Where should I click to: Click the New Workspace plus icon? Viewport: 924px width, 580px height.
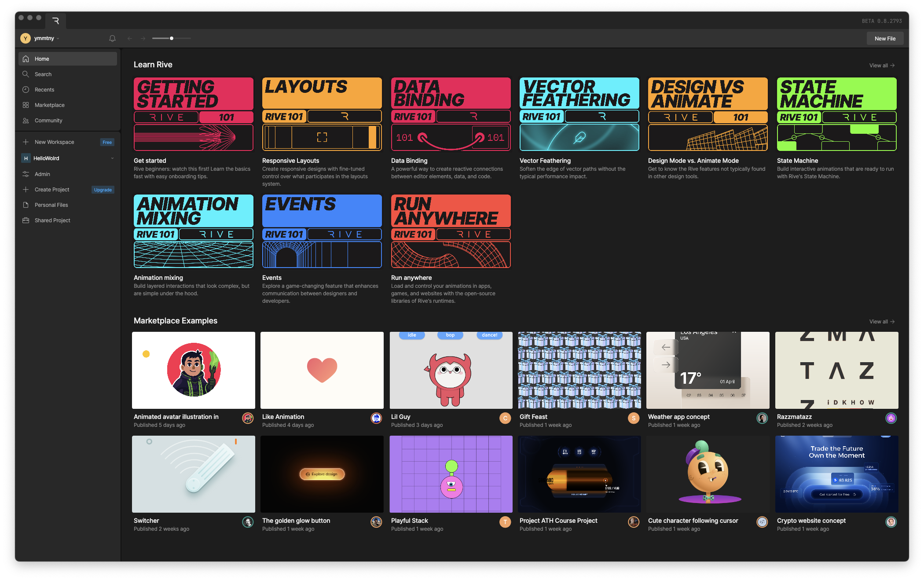[x=26, y=142]
